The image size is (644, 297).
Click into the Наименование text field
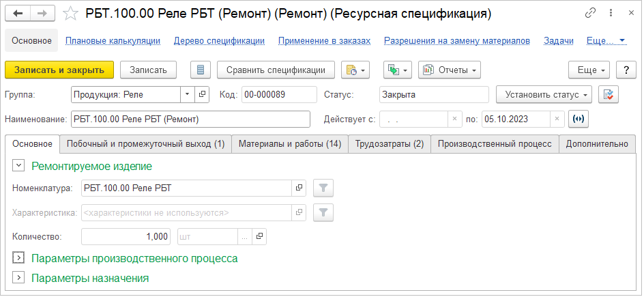click(191, 118)
